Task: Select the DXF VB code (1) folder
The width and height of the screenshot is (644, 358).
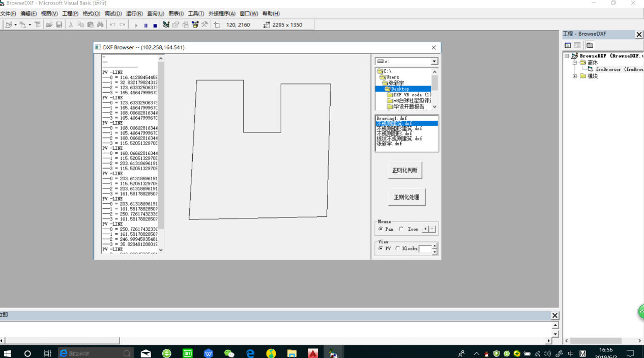Action: 408,95
